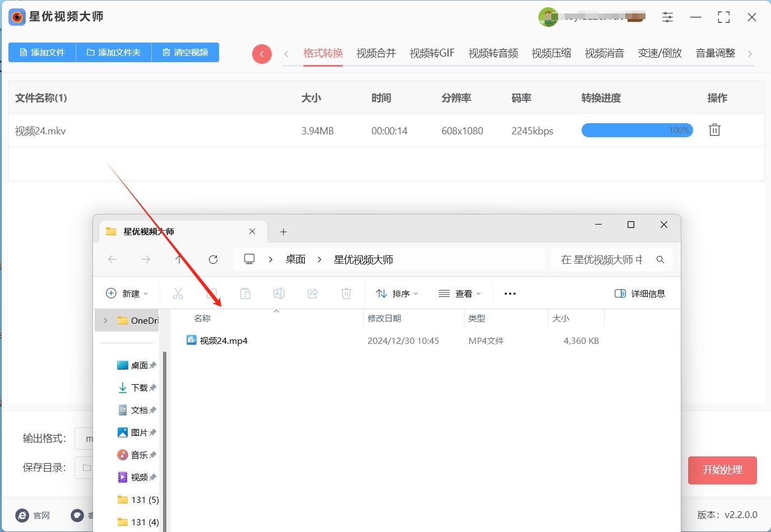The height and width of the screenshot is (532, 771).
Task: Go up one folder with up arrow
Action: click(179, 259)
